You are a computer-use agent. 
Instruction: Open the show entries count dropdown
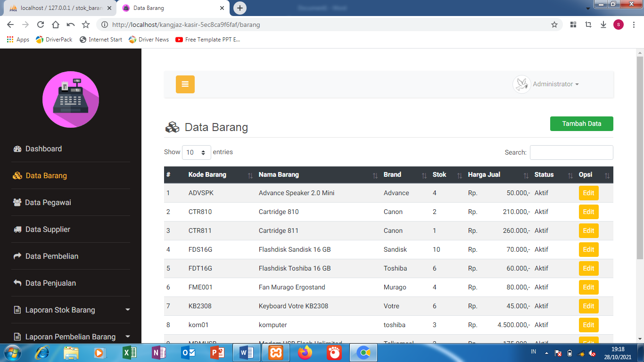point(197,153)
